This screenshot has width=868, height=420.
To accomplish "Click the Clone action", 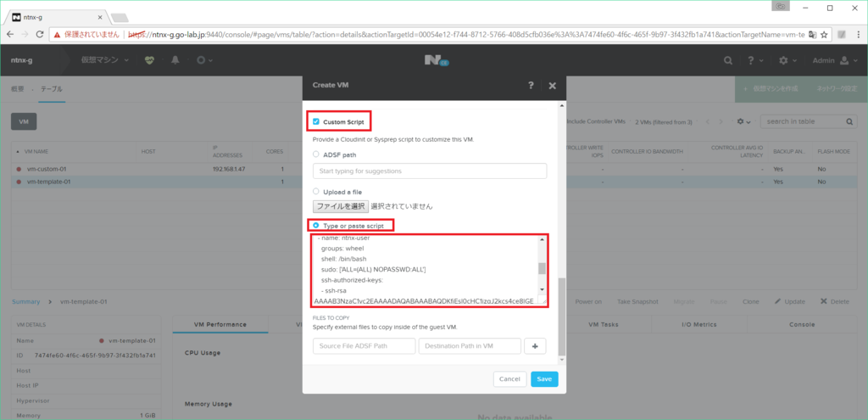I will 751,301.
